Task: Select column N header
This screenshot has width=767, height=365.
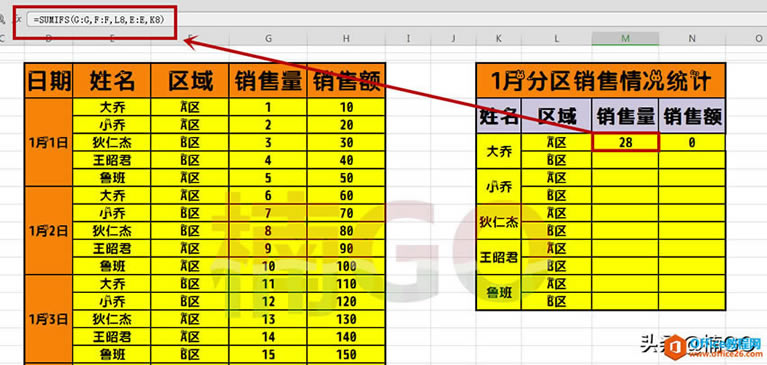Action: [692, 38]
